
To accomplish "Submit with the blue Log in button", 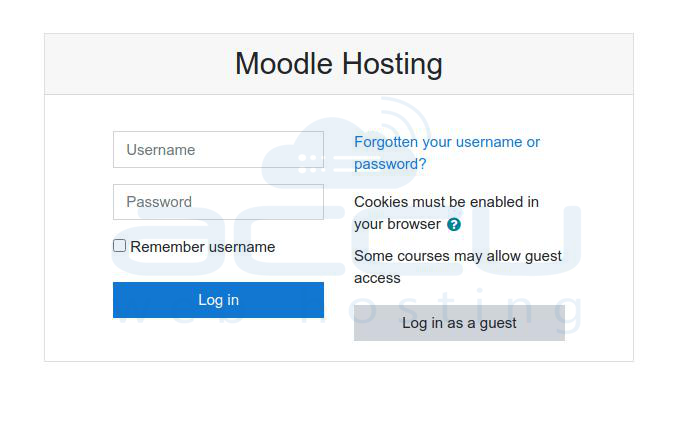I will 218,300.
